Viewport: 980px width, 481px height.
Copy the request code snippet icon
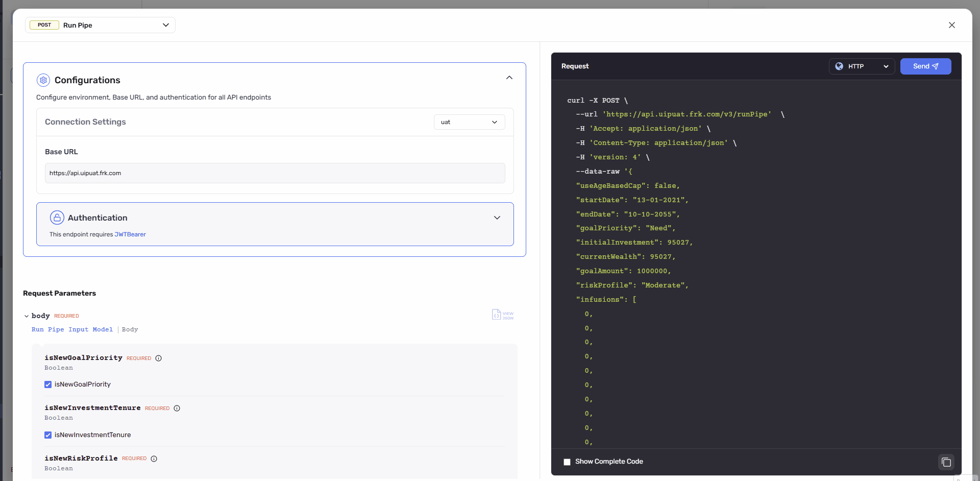pos(946,462)
